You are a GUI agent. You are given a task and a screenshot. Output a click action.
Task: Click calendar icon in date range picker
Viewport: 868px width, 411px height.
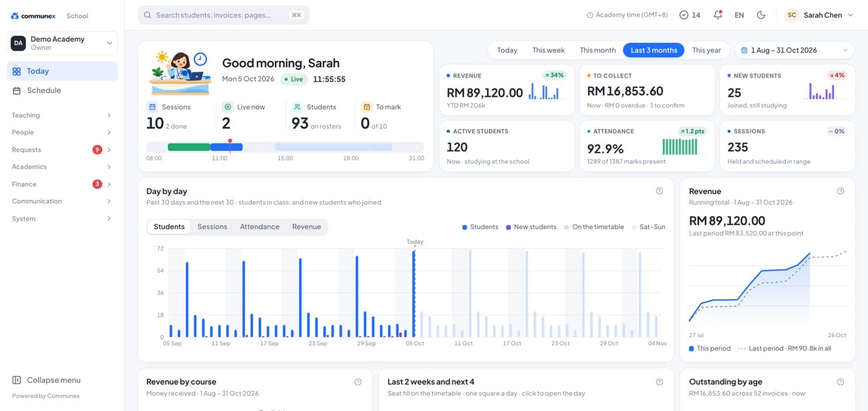point(744,50)
